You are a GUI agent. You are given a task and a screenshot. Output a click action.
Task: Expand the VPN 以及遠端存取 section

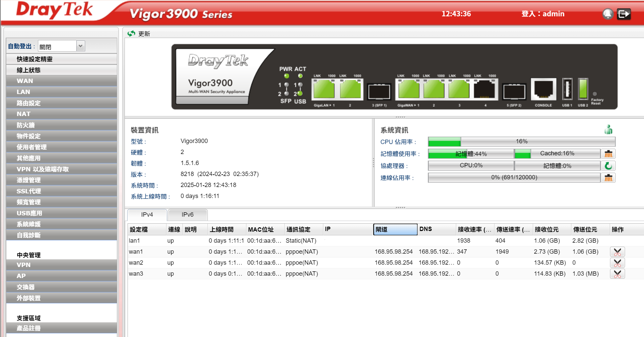click(61, 169)
